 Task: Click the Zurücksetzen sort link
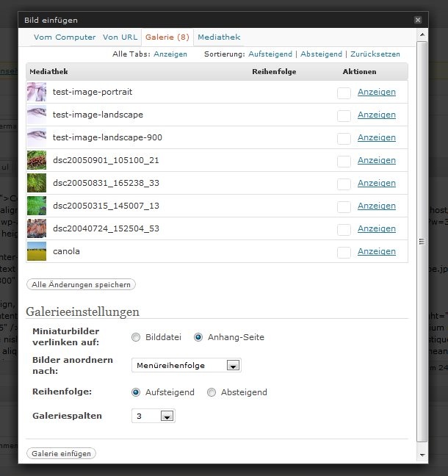(375, 54)
